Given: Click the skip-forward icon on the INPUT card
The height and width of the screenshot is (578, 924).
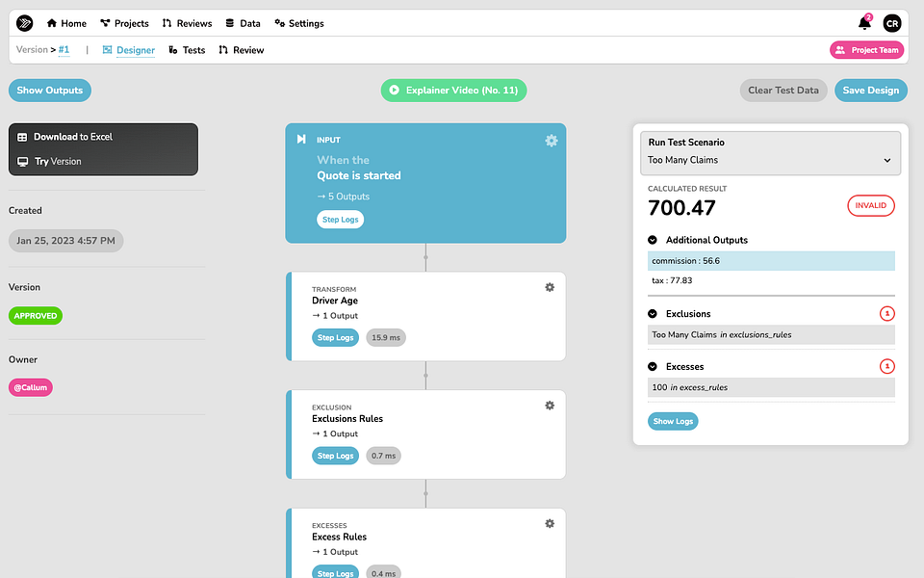Looking at the screenshot, I should pos(301,139).
